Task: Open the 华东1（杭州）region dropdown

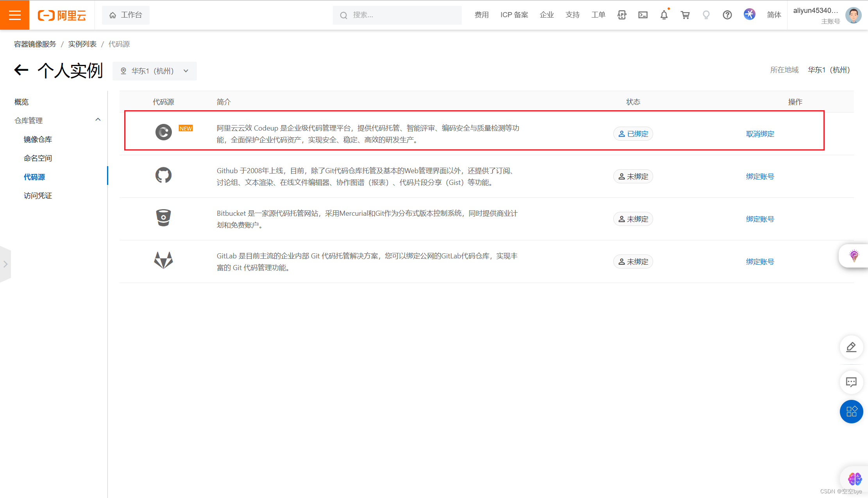Action: click(155, 71)
